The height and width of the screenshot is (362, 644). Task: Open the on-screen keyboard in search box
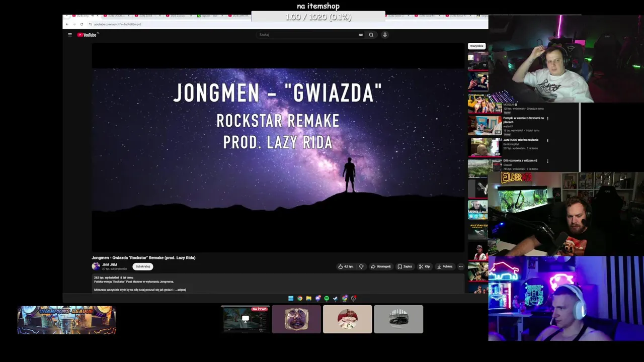[361, 35]
